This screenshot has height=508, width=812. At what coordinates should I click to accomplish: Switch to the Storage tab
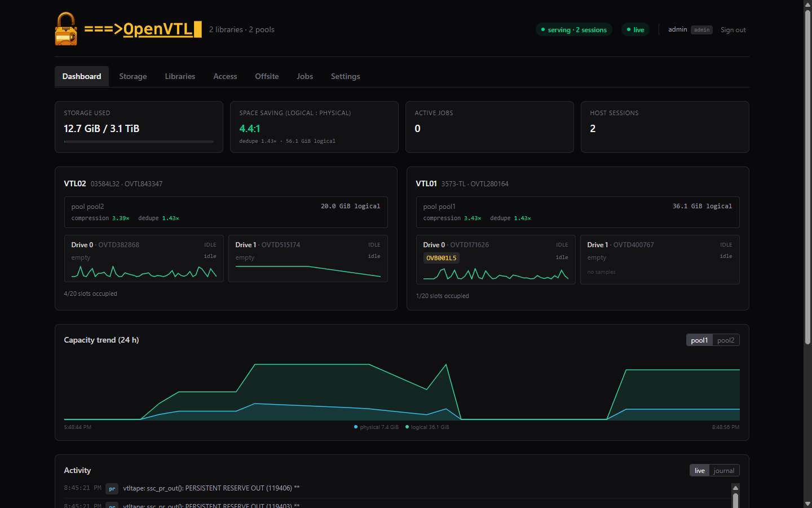coord(133,76)
